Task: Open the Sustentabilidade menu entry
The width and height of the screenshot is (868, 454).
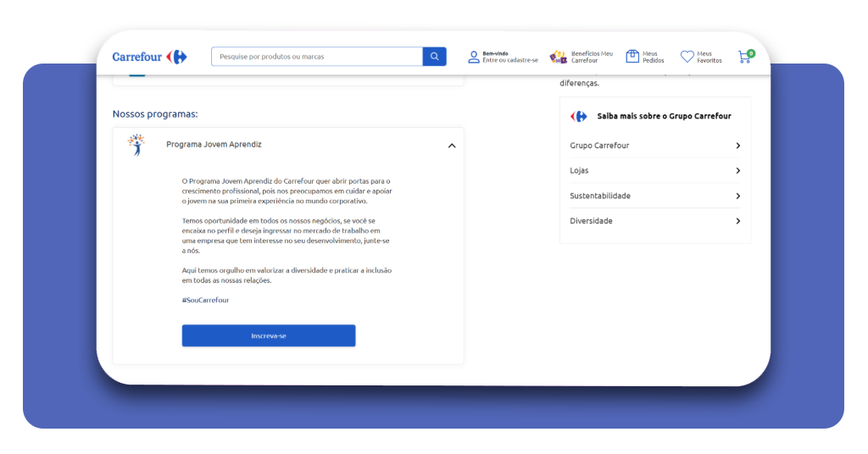Action: pyautogui.click(x=655, y=196)
